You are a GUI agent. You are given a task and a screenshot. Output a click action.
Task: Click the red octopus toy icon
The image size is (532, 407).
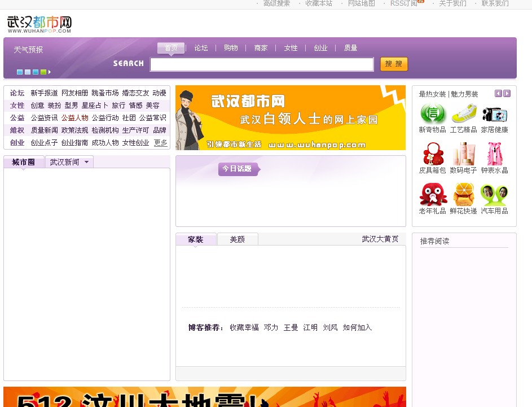tap(433, 194)
